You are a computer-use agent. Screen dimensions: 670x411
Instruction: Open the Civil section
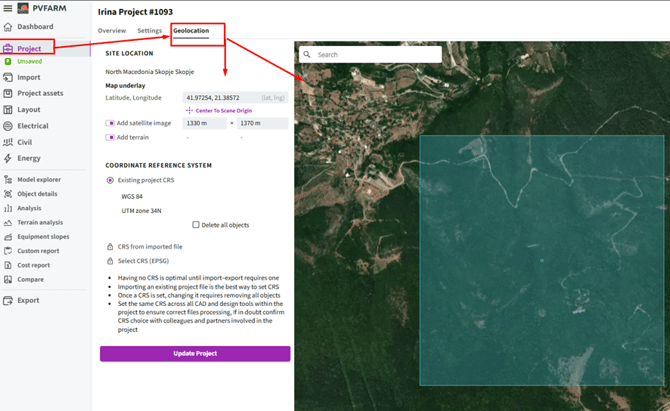[24, 142]
